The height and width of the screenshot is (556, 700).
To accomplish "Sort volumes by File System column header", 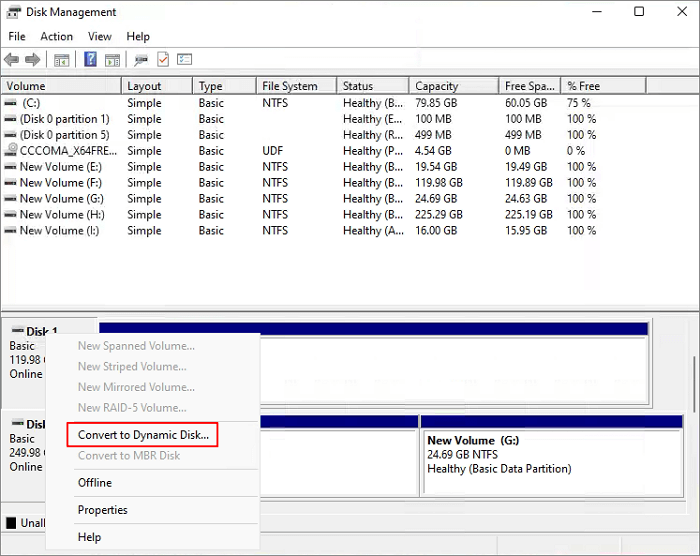I will click(290, 86).
